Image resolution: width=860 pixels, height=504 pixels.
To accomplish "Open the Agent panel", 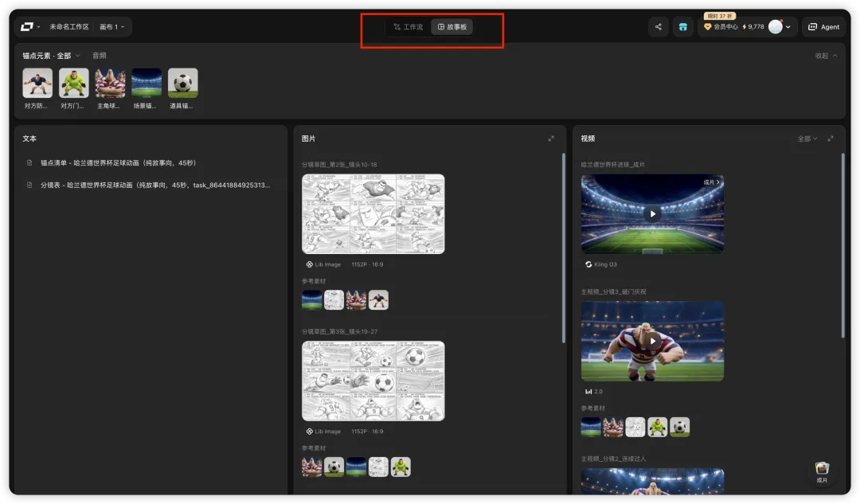I will [824, 27].
